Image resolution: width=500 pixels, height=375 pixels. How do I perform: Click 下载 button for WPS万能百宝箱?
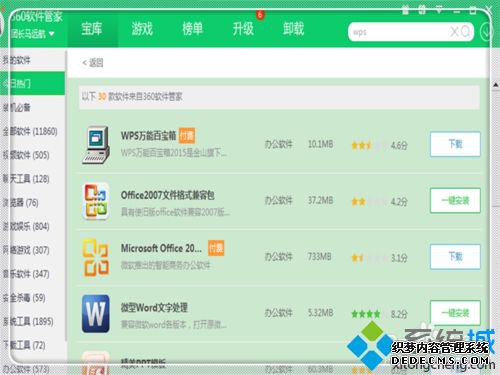[455, 144]
